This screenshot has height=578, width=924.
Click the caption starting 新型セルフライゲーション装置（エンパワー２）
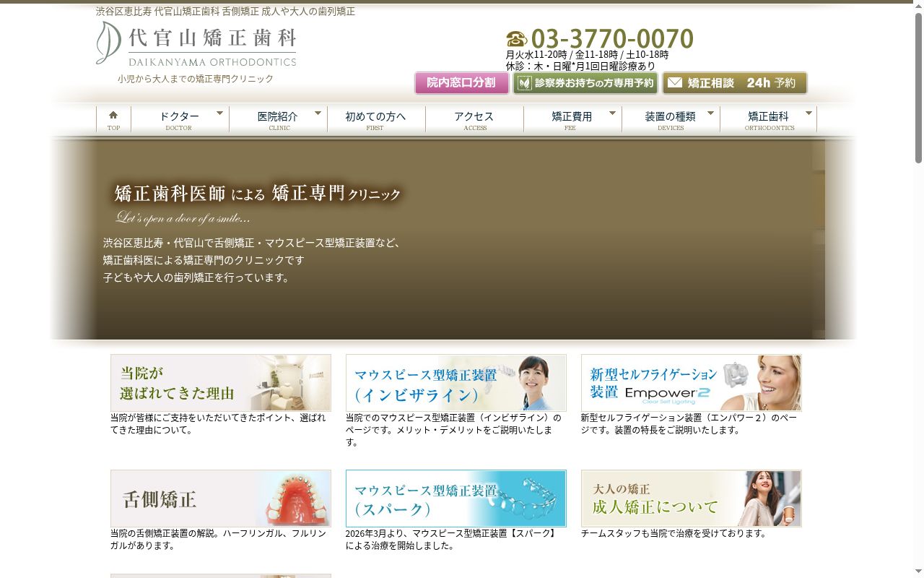689,424
